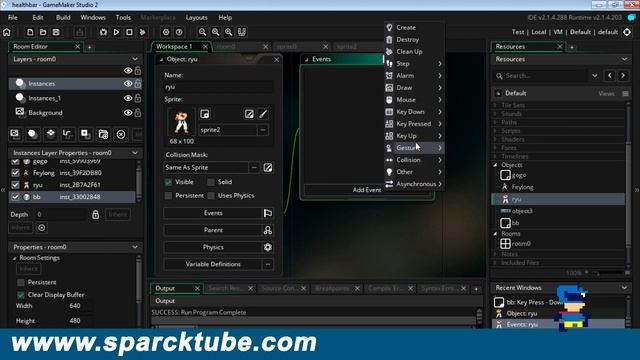Zoom out workspace magnifier
This screenshot has width=640, height=360.
202,32
